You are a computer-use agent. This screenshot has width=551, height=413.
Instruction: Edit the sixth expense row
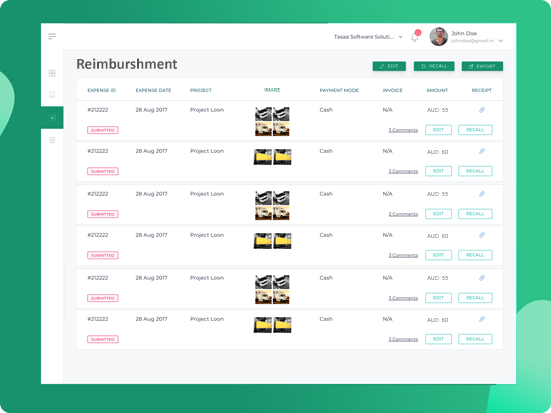click(x=438, y=339)
